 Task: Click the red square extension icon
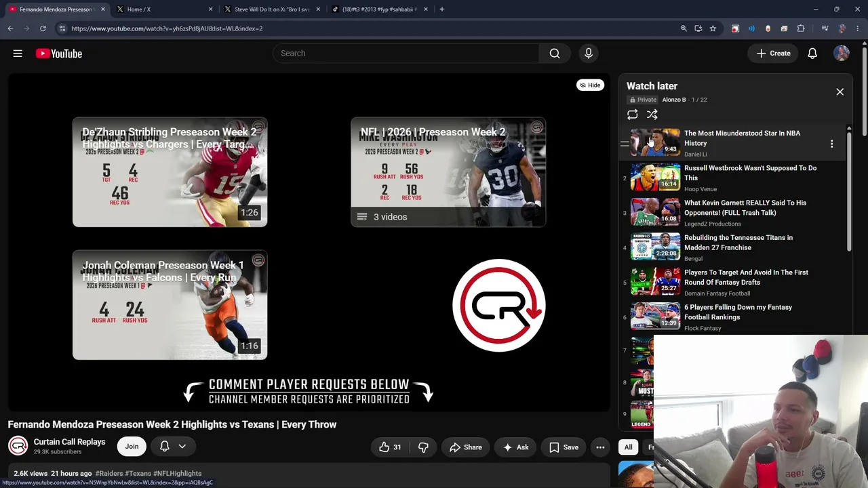(x=735, y=28)
